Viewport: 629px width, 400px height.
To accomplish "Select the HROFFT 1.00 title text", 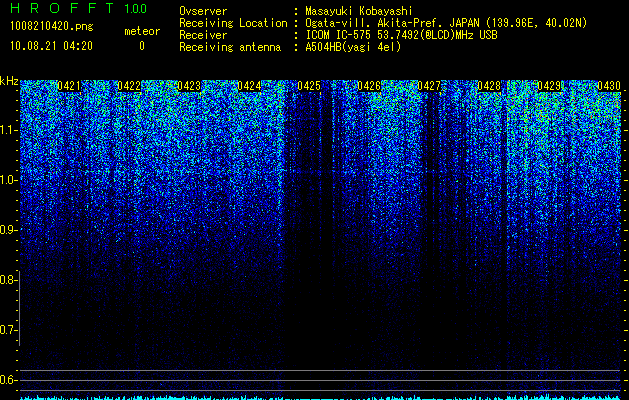I will [x=78, y=8].
